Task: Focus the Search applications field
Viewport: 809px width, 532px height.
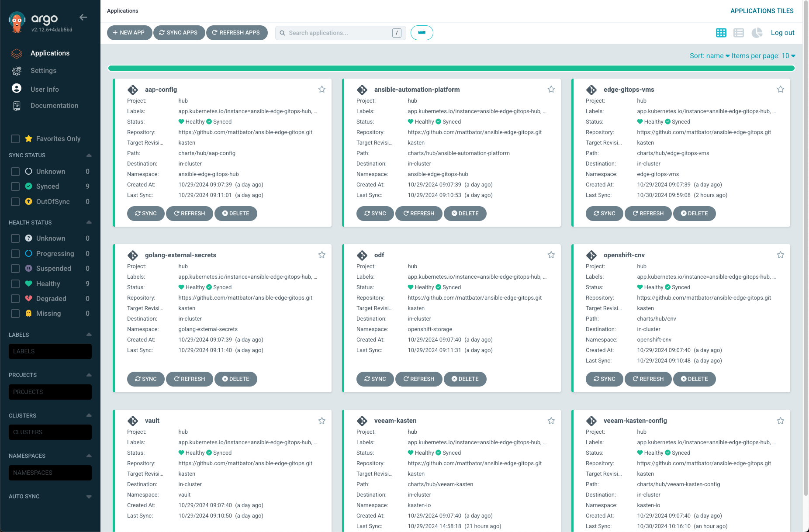Action: point(340,33)
